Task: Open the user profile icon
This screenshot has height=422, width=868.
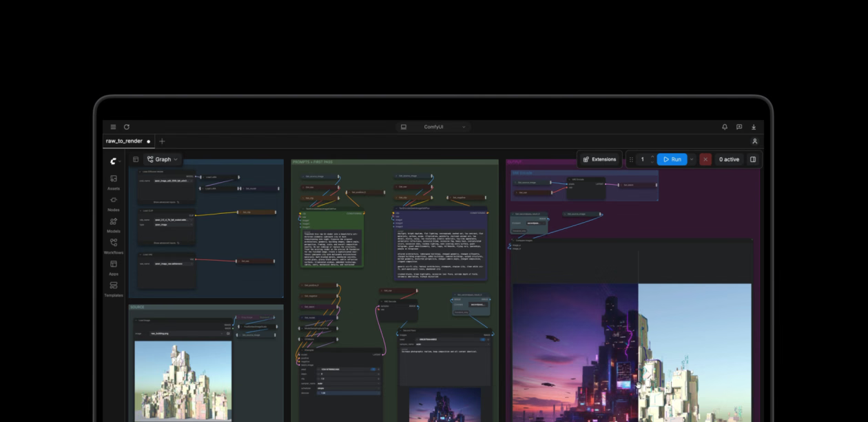Action: 755,141
